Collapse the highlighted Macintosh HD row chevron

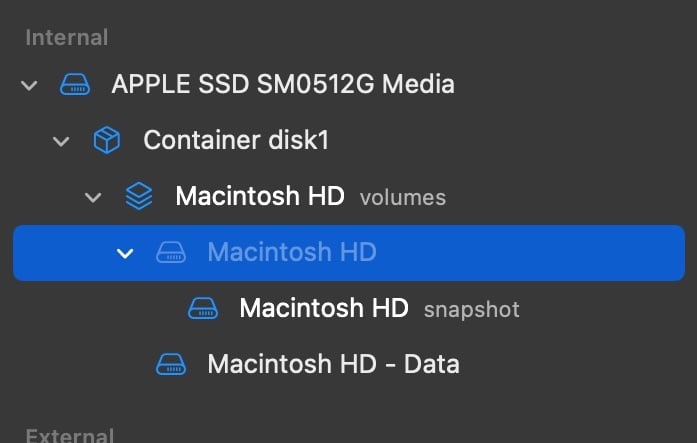pyautogui.click(x=125, y=253)
